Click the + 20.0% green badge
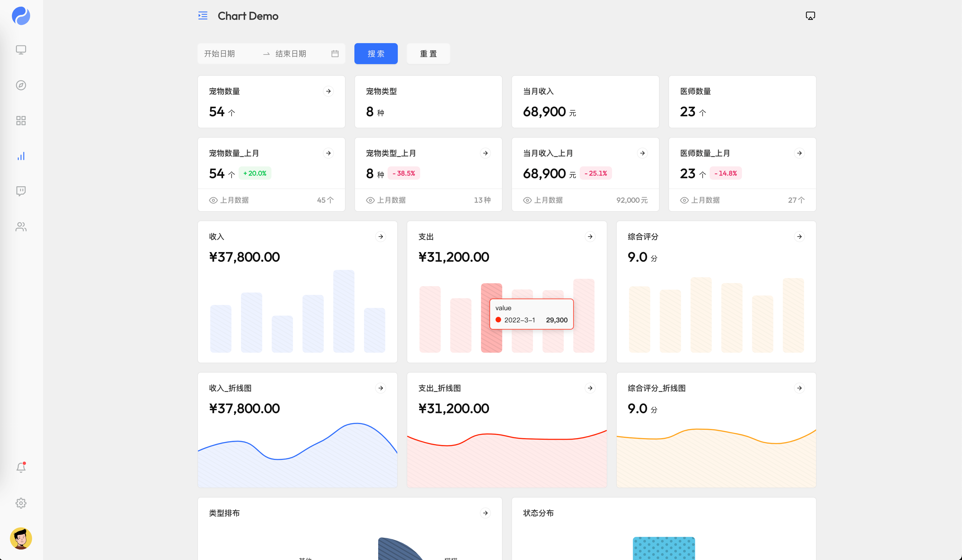Screen dimensions: 962x560 (x=255, y=173)
